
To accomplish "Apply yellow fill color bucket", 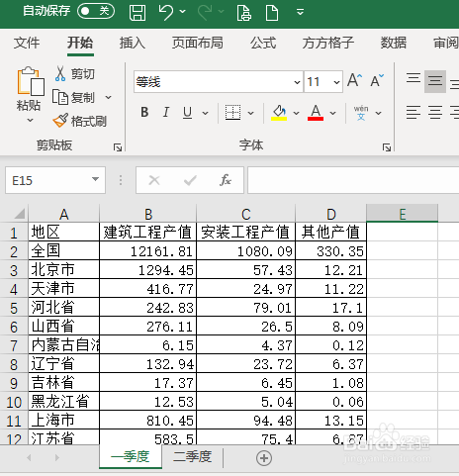I will click(279, 113).
